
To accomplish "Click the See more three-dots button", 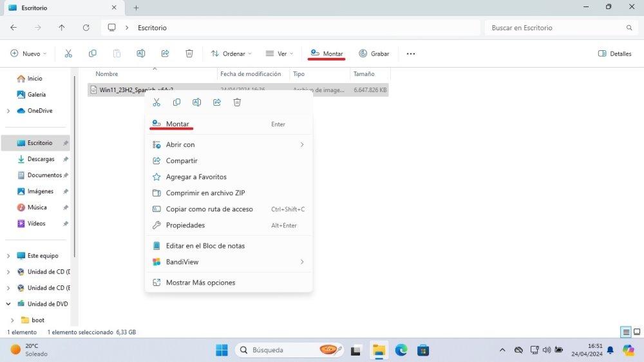I will pos(411,53).
